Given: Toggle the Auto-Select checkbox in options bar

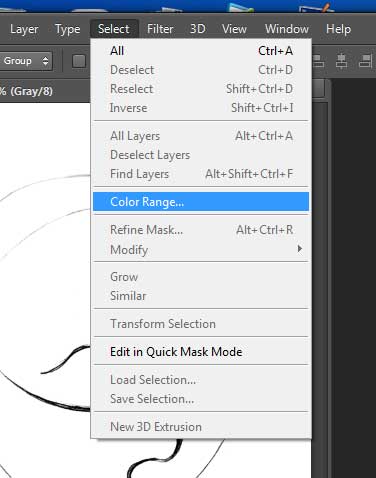Looking at the screenshot, I should (79, 61).
